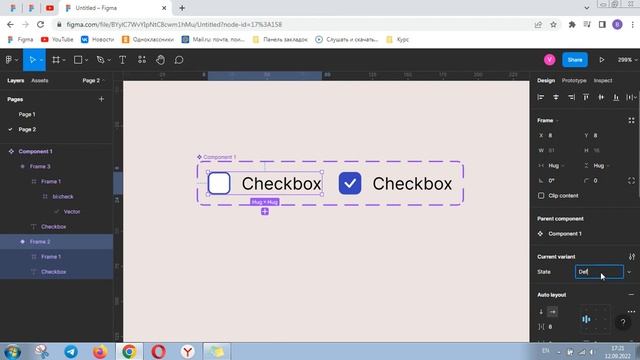
Task: Click the unchecked checkbox on canvas
Action: tap(219, 183)
